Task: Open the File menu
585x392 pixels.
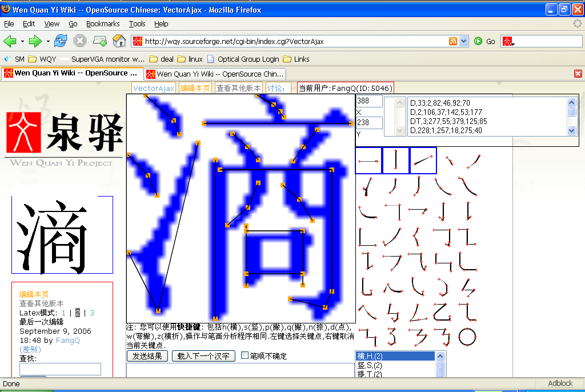Action: point(9,24)
